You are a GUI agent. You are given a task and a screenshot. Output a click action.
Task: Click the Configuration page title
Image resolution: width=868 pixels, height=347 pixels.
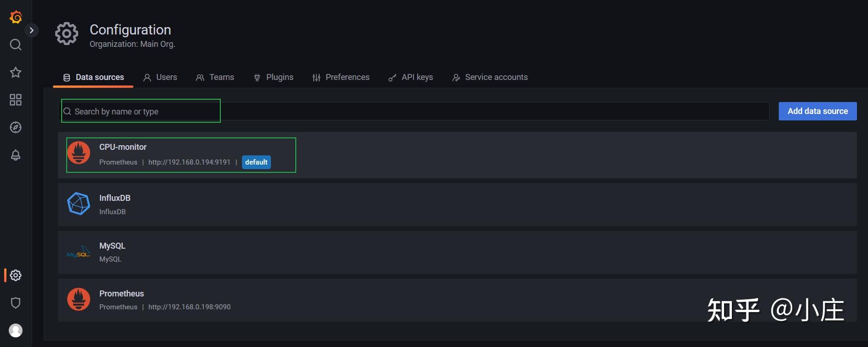[x=130, y=29]
